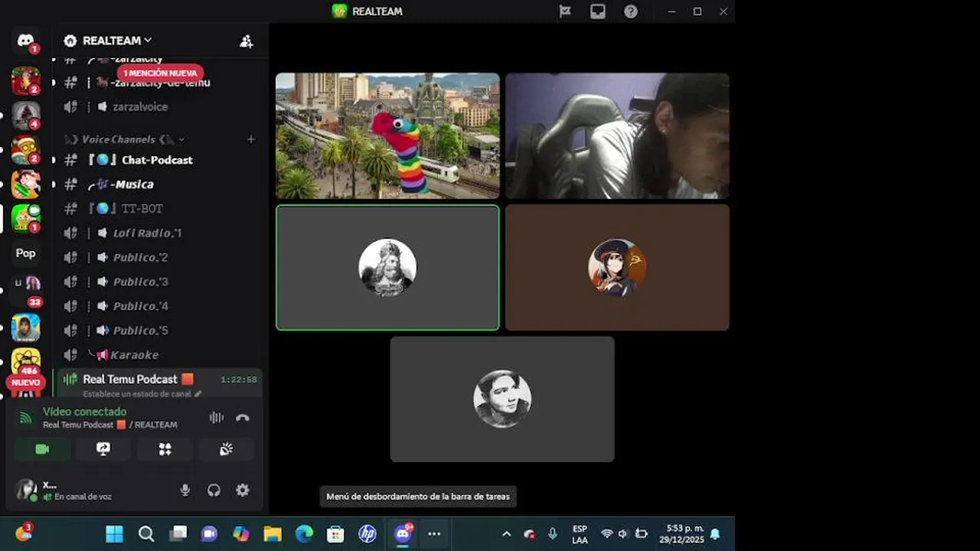Open green REALTEAM server icon
The image size is (980, 551).
pos(26,218)
